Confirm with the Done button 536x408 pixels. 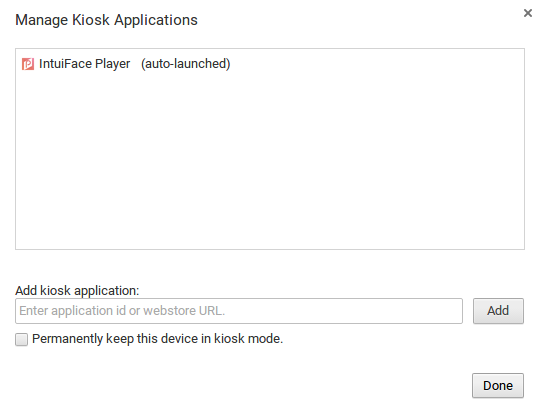[x=498, y=385]
